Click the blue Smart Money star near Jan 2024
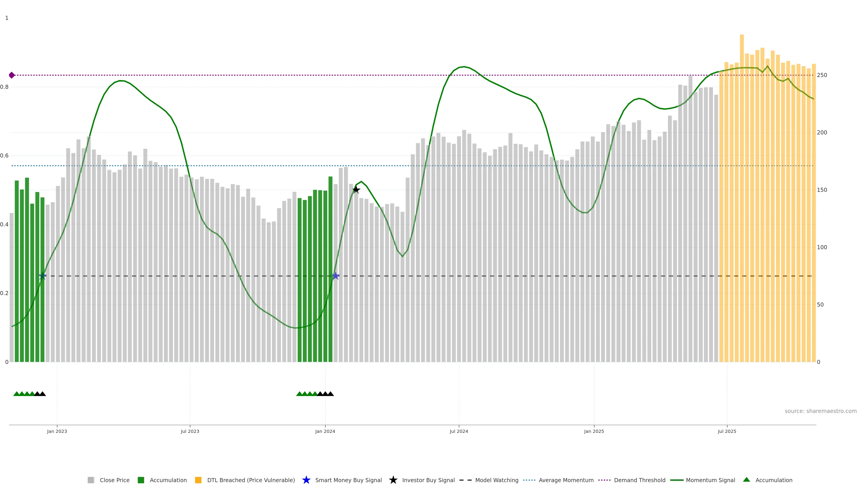 336,276
